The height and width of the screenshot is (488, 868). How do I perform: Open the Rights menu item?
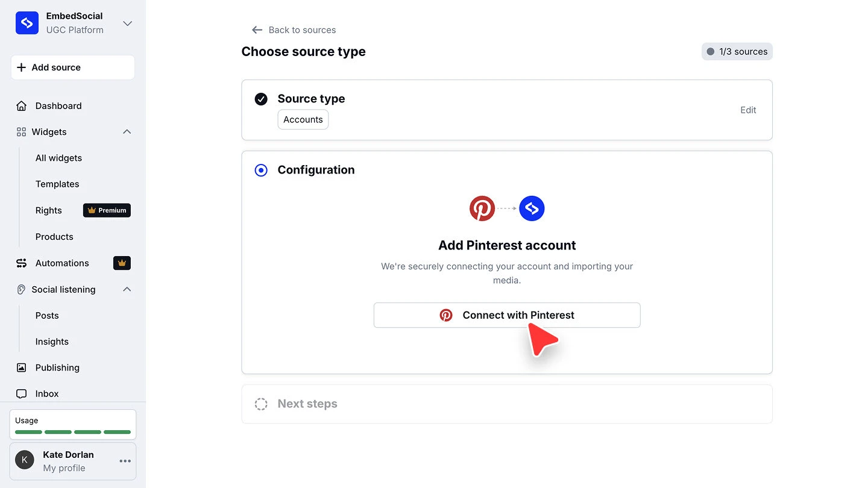pos(49,210)
